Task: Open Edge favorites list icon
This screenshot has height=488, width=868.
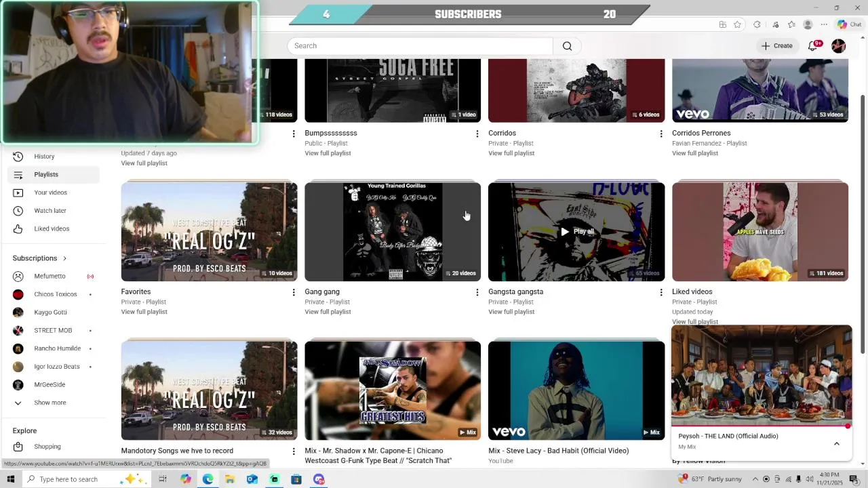Action: tap(791, 24)
